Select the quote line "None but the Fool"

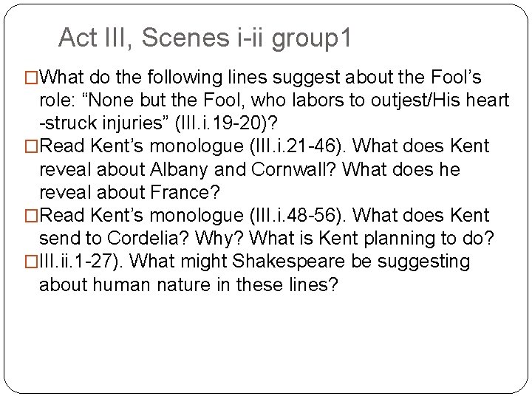click(273, 100)
